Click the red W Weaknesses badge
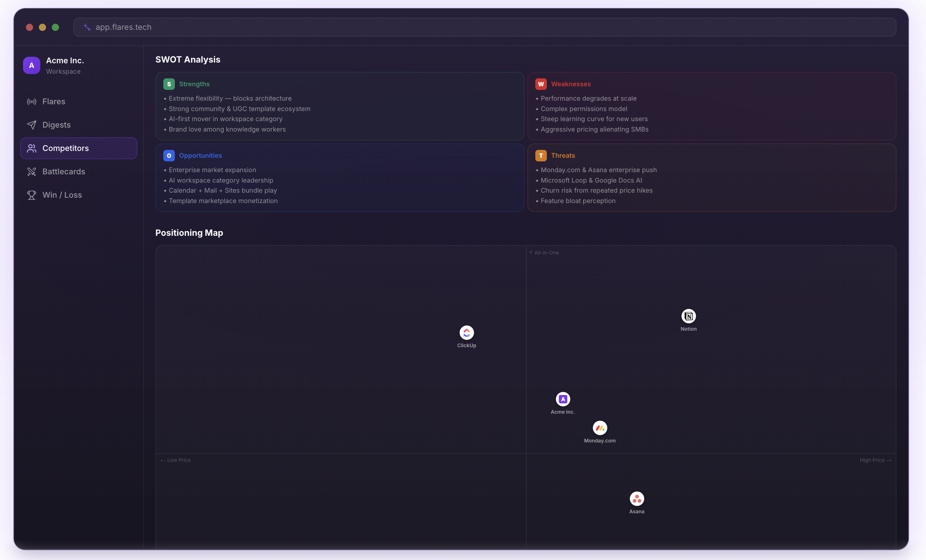Screen dimensions: 926x560 [x=541, y=84]
